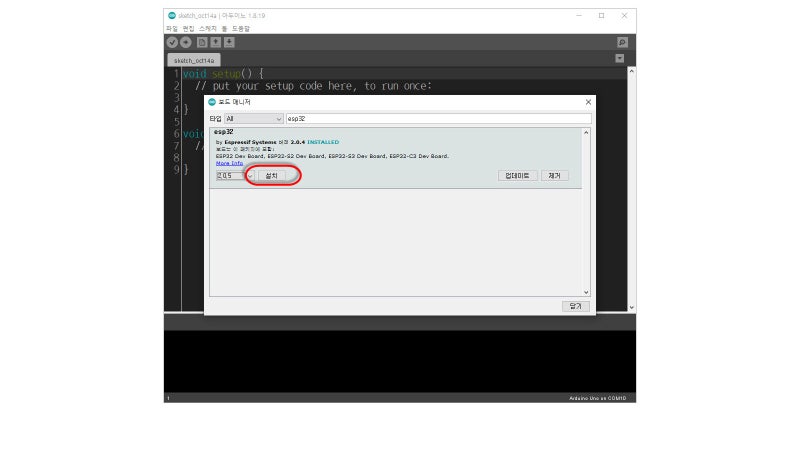Minimize the Arduino IDE window
Screen dimensions: 800x450
coord(579,16)
